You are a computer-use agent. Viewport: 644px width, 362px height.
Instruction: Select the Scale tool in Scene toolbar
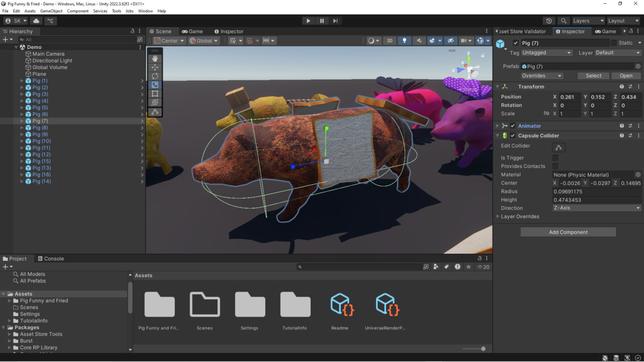pos(155,85)
